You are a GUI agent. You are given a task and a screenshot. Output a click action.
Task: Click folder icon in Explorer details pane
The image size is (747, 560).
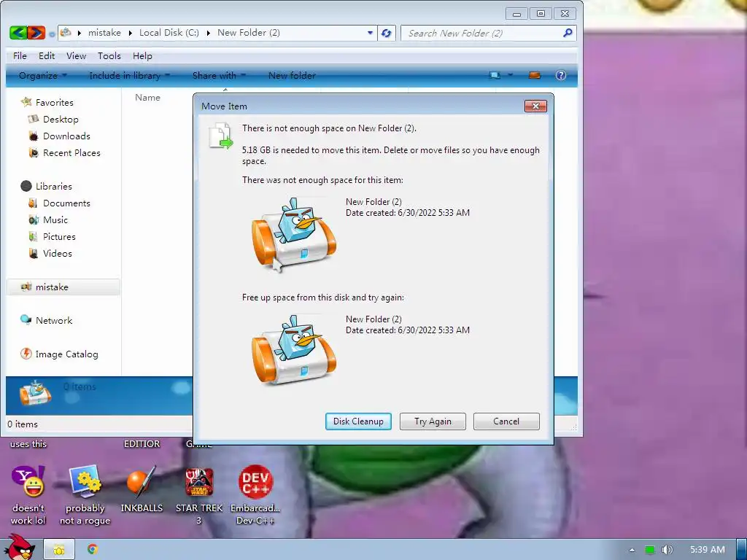(35, 394)
